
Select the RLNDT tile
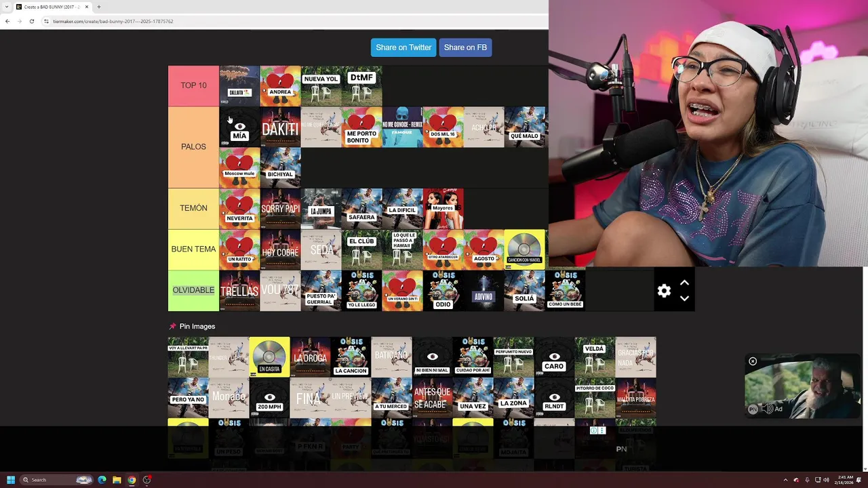click(x=554, y=397)
